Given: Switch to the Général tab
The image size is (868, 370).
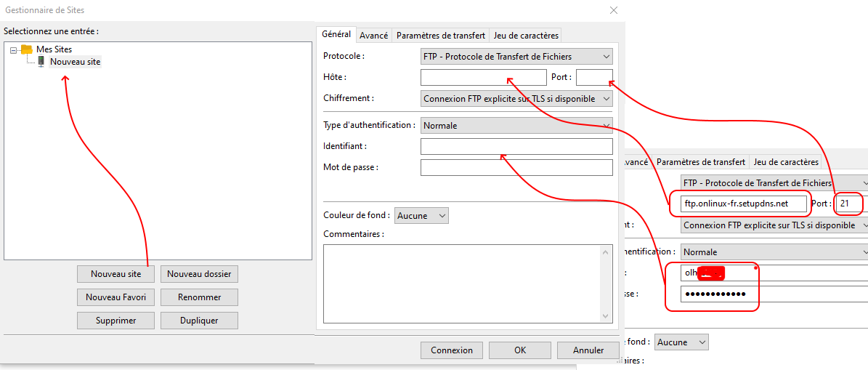Looking at the screenshot, I should click(336, 33).
